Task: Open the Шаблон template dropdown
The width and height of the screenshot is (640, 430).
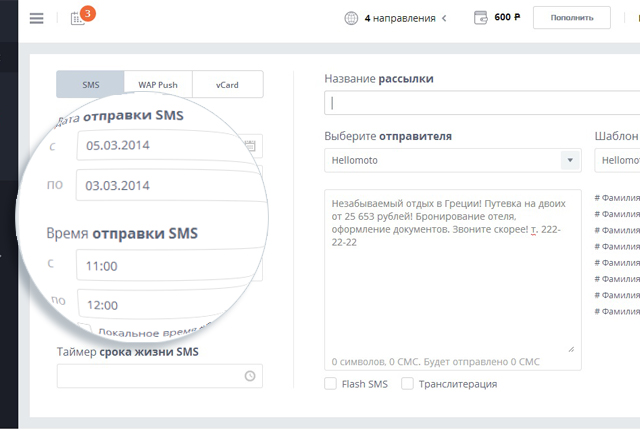Action: (x=617, y=160)
